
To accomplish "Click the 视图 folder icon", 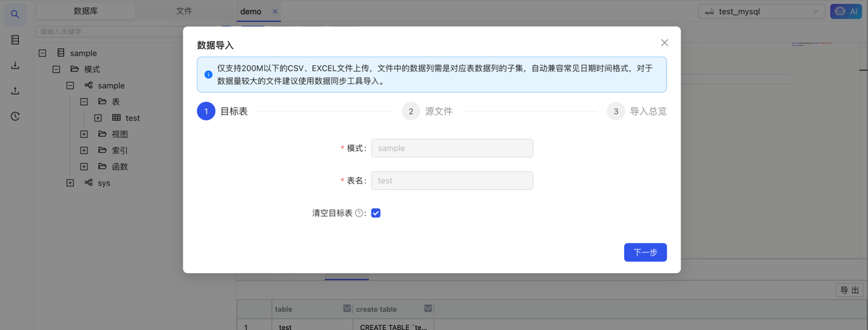I will (103, 134).
